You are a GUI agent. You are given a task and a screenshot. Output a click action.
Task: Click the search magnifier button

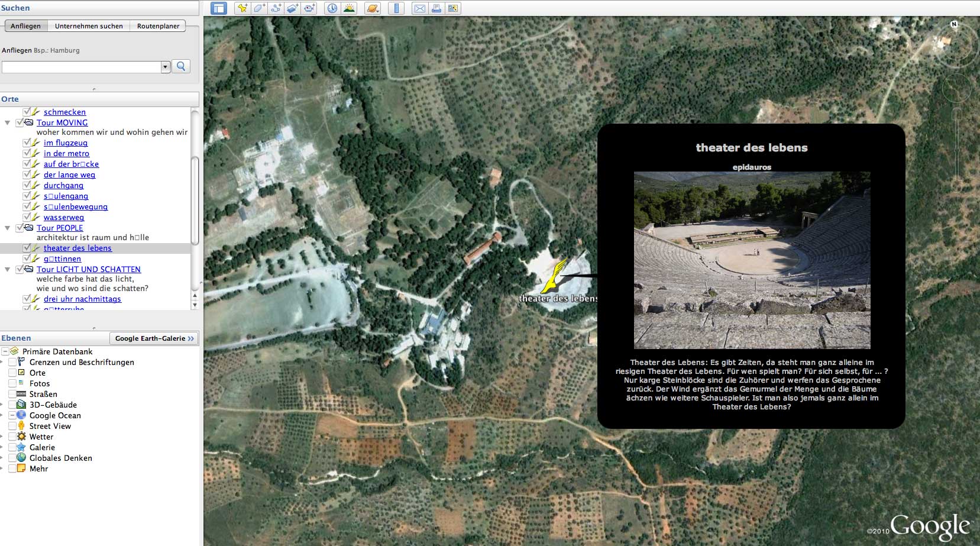[x=181, y=66]
